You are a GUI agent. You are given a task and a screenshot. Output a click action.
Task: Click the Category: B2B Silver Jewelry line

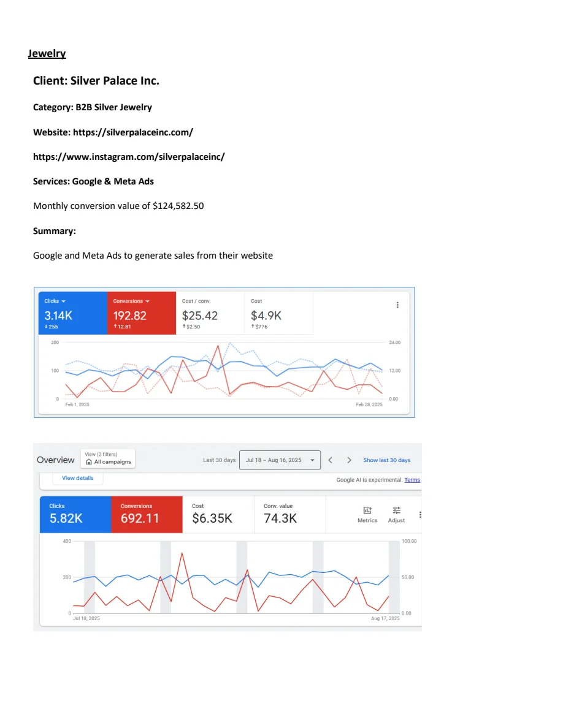[93, 107]
